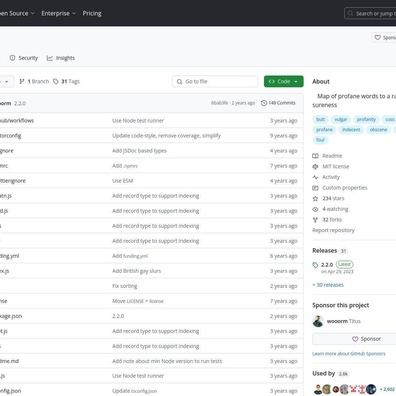Viewport: 396px width, 396px height.
Task: Open the profanity topic tag
Action: click(366, 119)
